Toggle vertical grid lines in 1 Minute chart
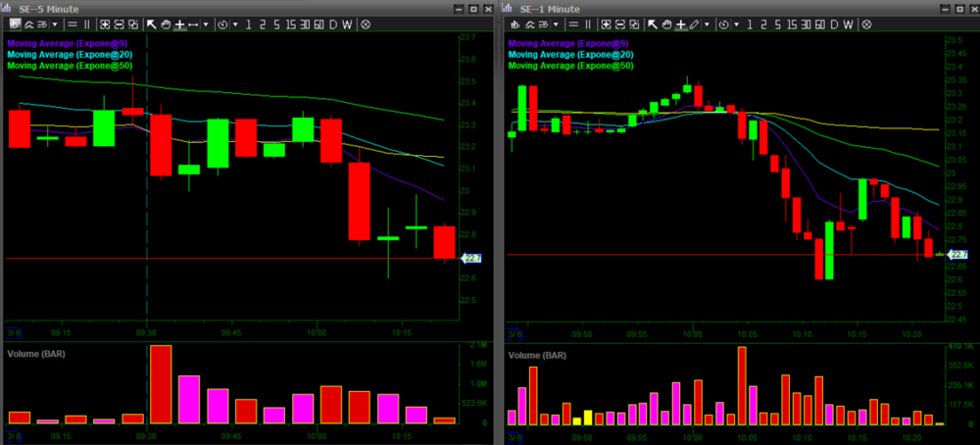Screen dimensions: 980x445 [x=588, y=23]
